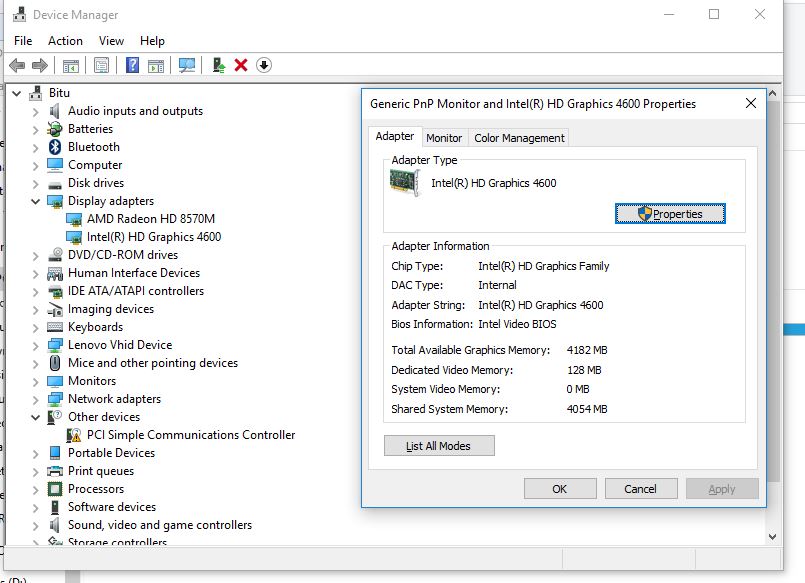Expand the IDE ATA/ATAPI controllers node
805x583 pixels.
click(35, 291)
